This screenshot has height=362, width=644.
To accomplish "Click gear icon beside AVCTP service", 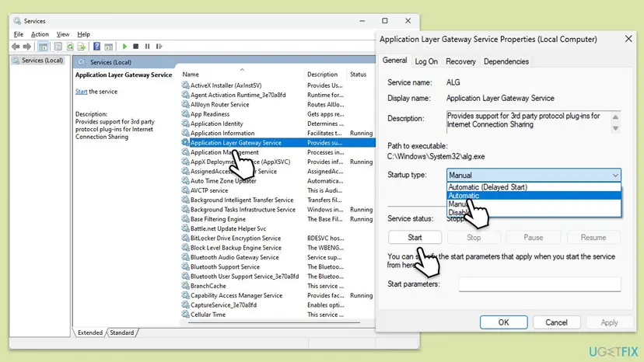I will coord(185,190).
